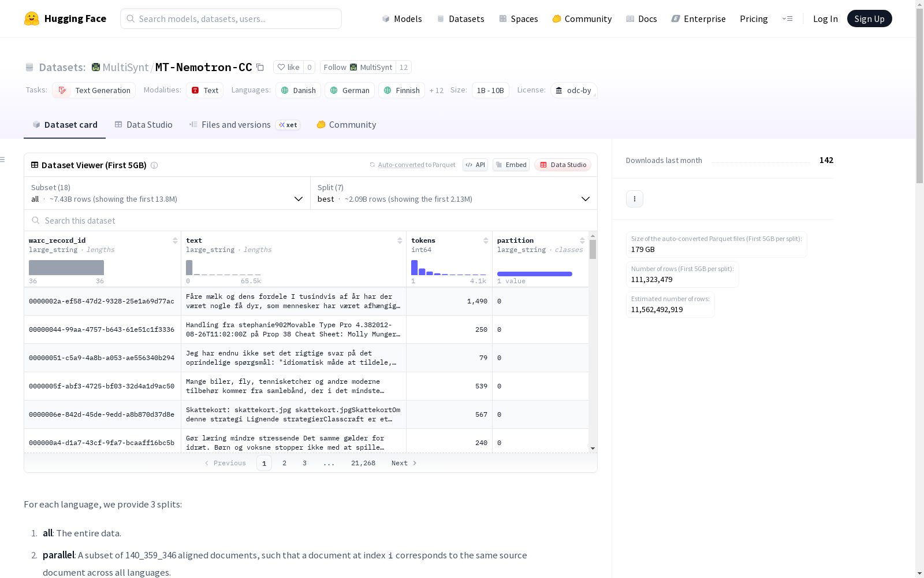Click the table's vertical scrollbar thumb

(593, 250)
